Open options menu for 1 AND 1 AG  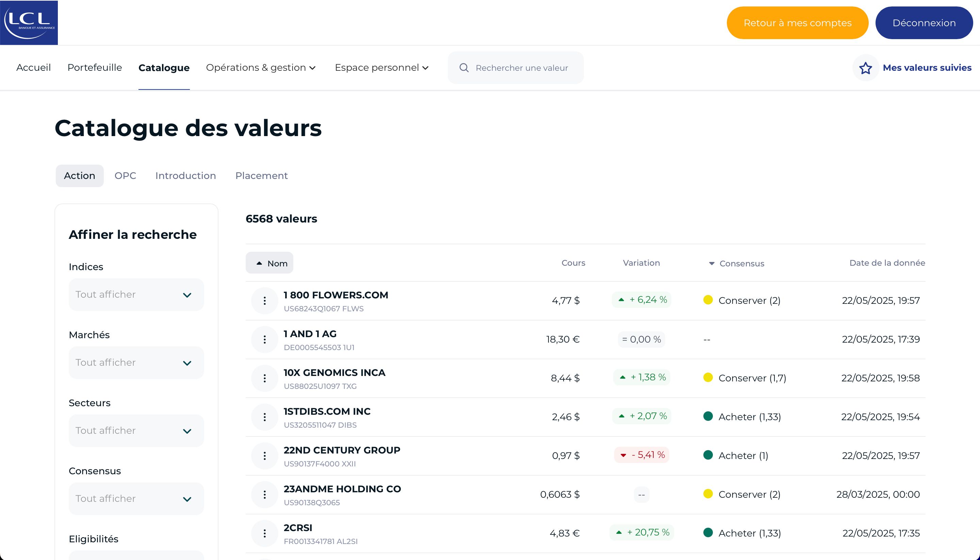[265, 339]
